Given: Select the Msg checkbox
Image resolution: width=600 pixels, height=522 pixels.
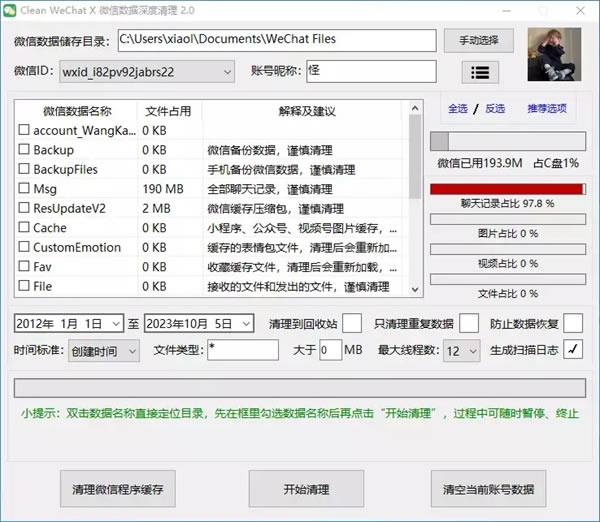Looking at the screenshot, I should pos(24,188).
